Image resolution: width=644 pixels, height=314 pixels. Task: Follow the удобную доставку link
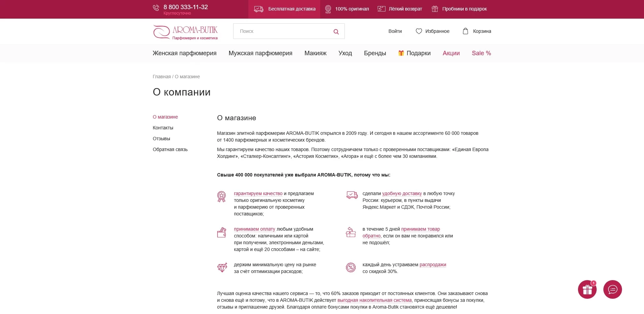[402, 193]
